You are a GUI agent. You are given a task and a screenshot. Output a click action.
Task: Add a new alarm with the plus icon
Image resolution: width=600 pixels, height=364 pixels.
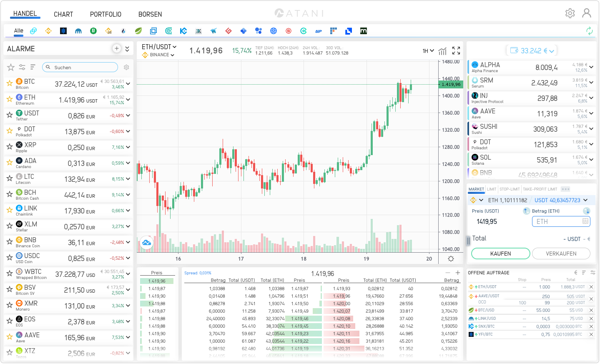(x=117, y=49)
